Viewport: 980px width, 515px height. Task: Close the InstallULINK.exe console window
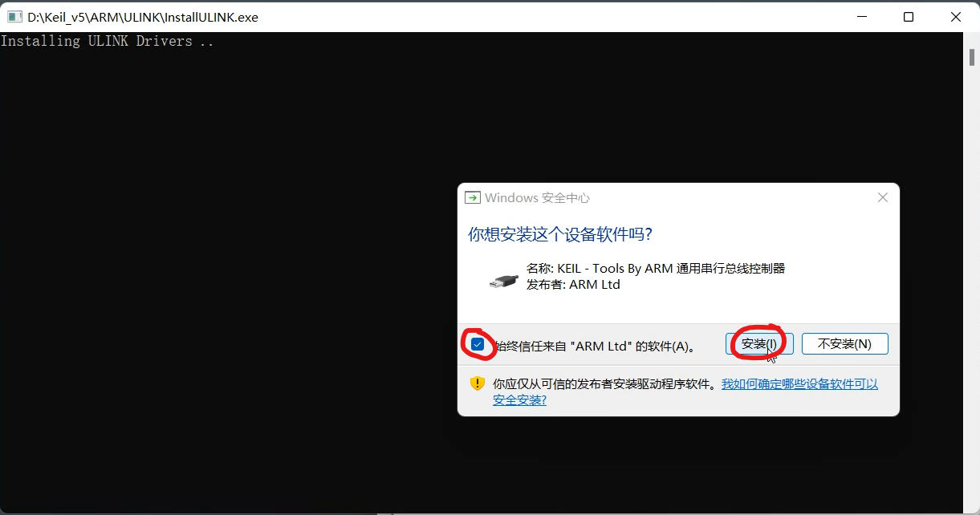tap(955, 17)
